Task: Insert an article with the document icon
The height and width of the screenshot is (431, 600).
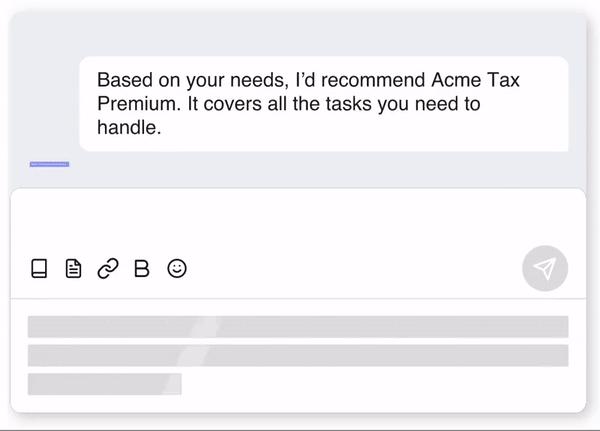Action: click(x=73, y=268)
